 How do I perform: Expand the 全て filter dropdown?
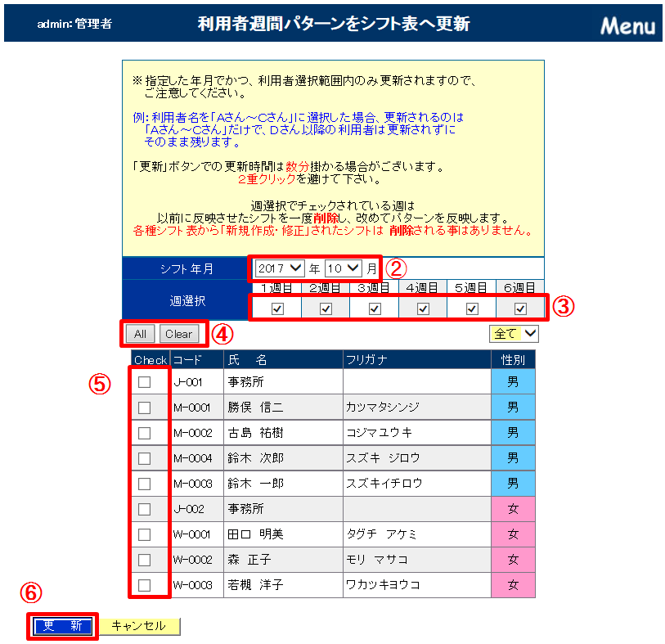[x=514, y=334]
